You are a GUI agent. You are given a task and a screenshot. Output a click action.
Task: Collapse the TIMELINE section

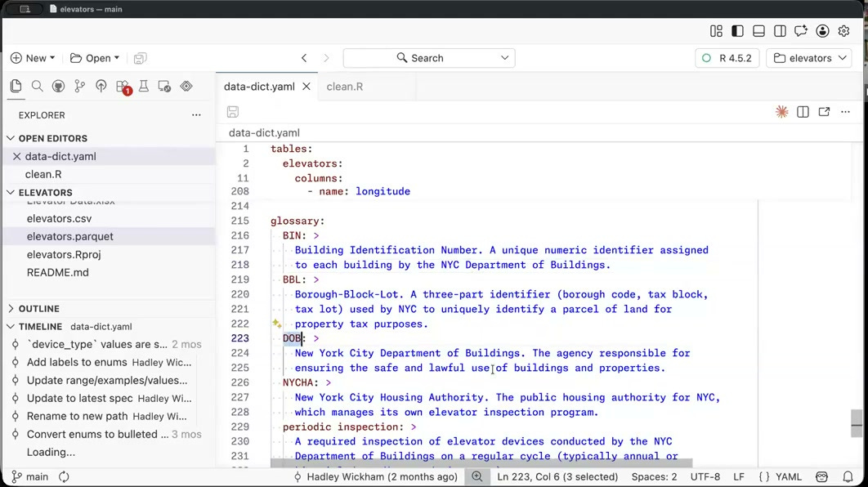40,327
